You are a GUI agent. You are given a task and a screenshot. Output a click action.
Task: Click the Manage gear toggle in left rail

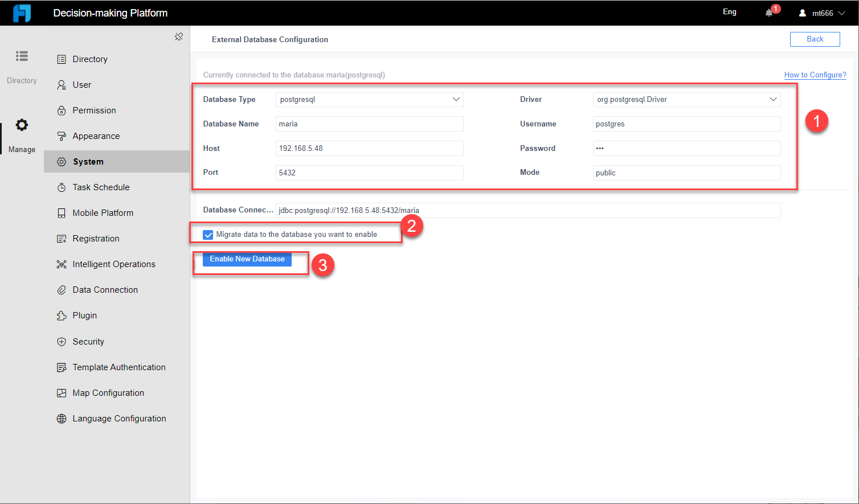22,124
